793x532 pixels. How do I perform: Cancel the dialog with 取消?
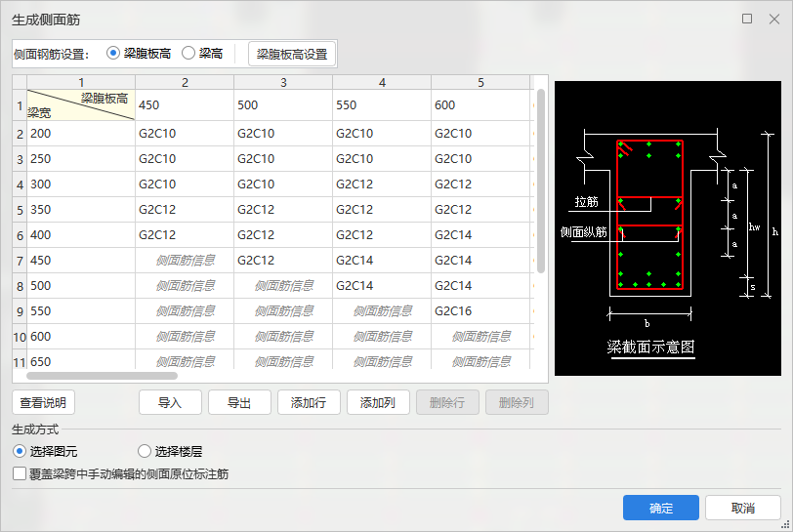coord(742,508)
